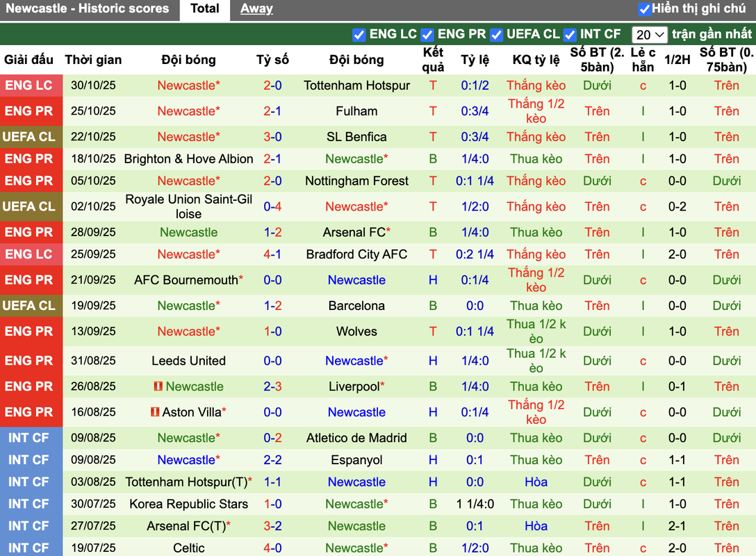
Task: Switch to the Total tab
Action: point(204,8)
